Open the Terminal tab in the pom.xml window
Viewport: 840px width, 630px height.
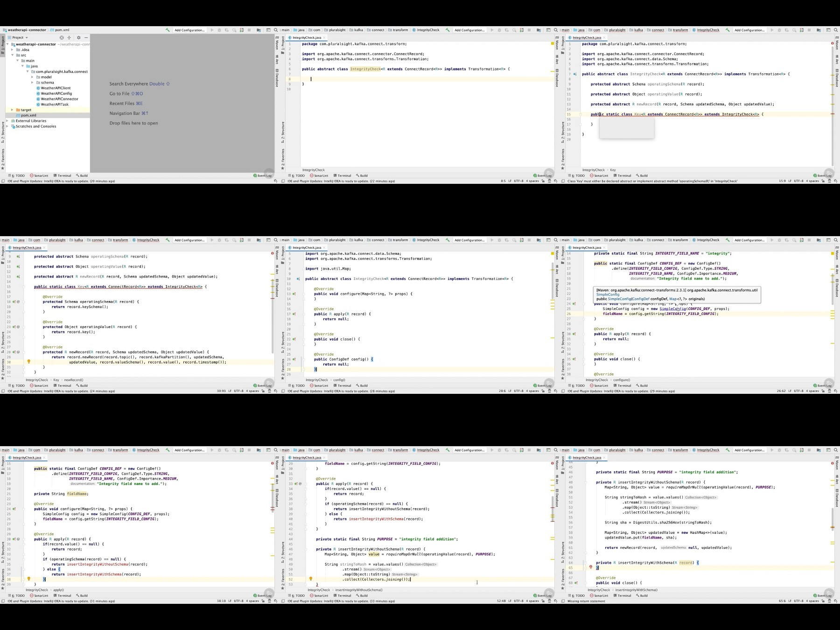(x=62, y=176)
